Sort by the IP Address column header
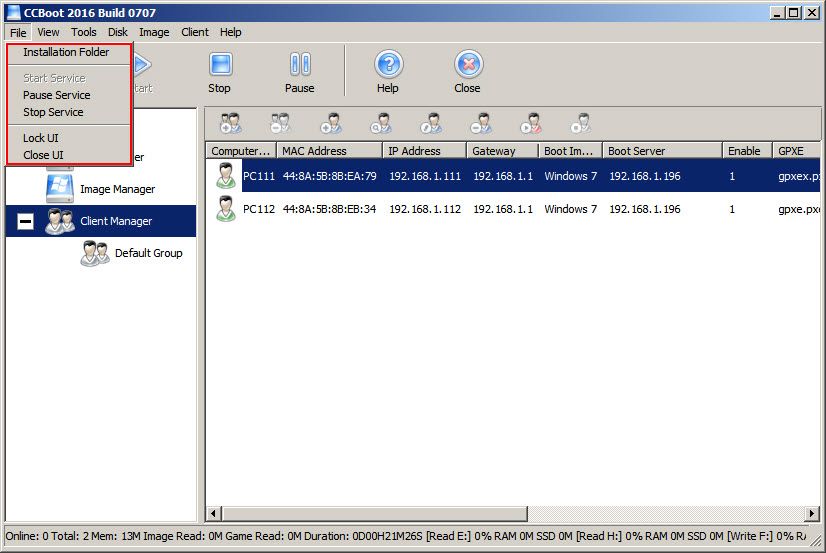Image resolution: width=826 pixels, height=553 pixels. click(425, 151)
